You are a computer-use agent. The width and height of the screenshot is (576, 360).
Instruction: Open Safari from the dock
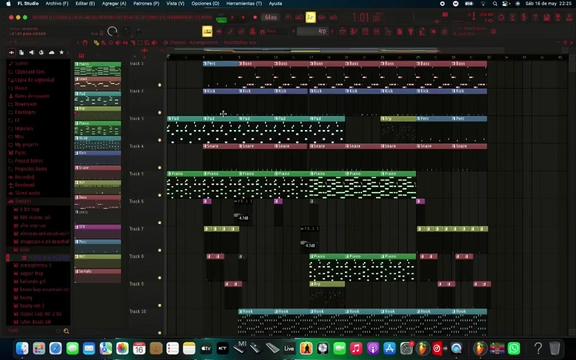click(x=55, y=348)
